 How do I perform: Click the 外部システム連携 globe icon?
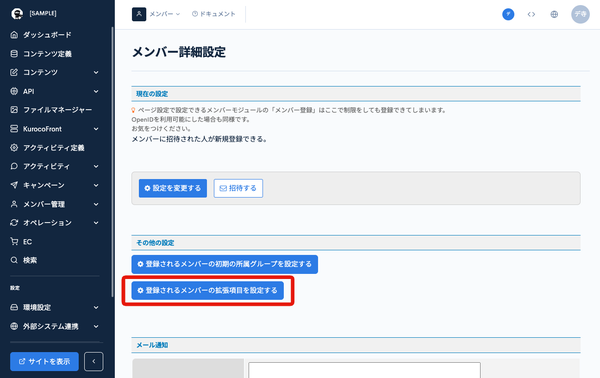point(14,326)
